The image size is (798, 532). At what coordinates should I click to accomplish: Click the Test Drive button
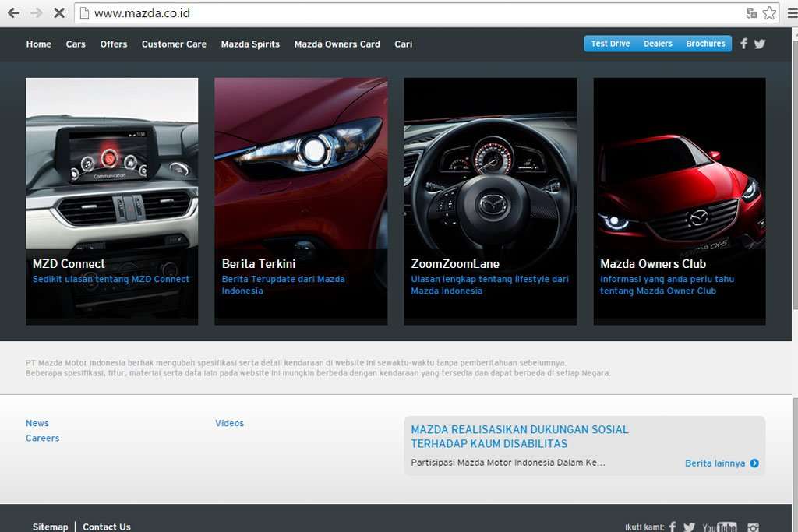click(x=610, y=44)
